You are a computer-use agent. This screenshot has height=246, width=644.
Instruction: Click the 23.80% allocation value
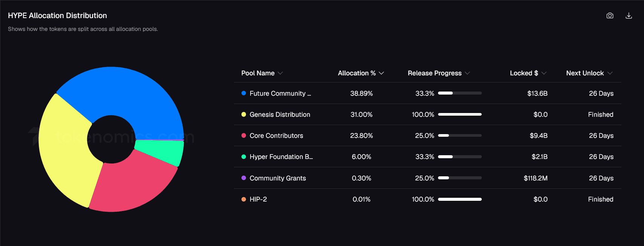[361, 136]
